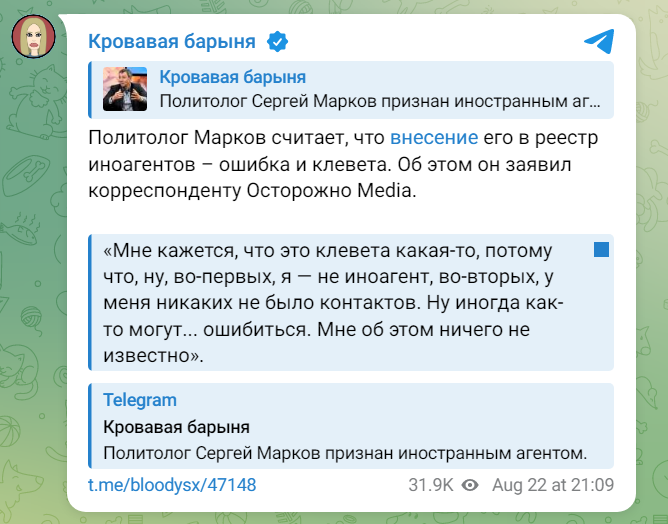Click the replied message photo thumbnail
Screen dimensions: 668x524
126,88
